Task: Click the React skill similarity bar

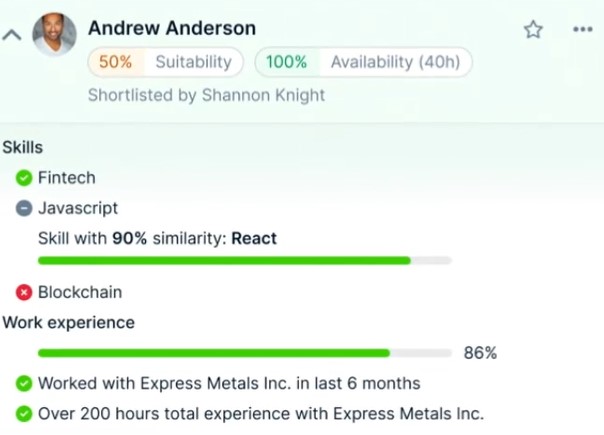Action: [x=244, y=260]
